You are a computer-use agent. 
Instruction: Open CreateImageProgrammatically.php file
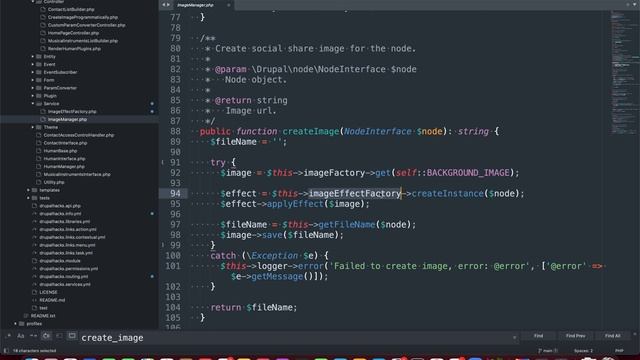pyautogui.click(x=83, y=17)
